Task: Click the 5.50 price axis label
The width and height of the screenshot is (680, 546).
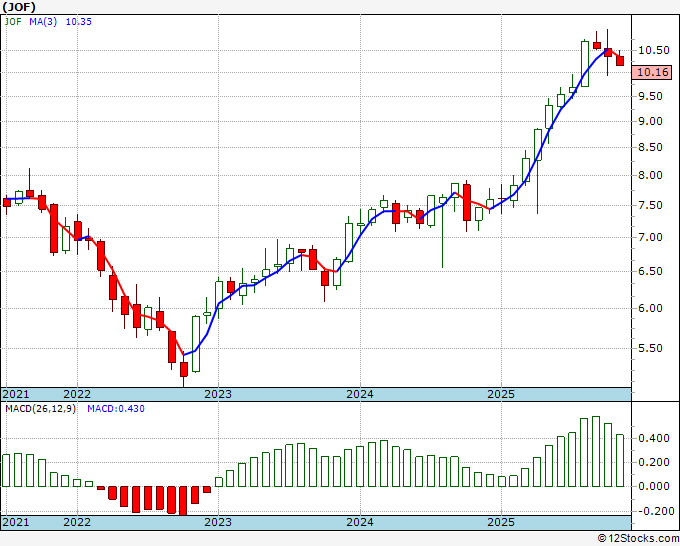Action: pyautogui.click(x=651, y=348)
